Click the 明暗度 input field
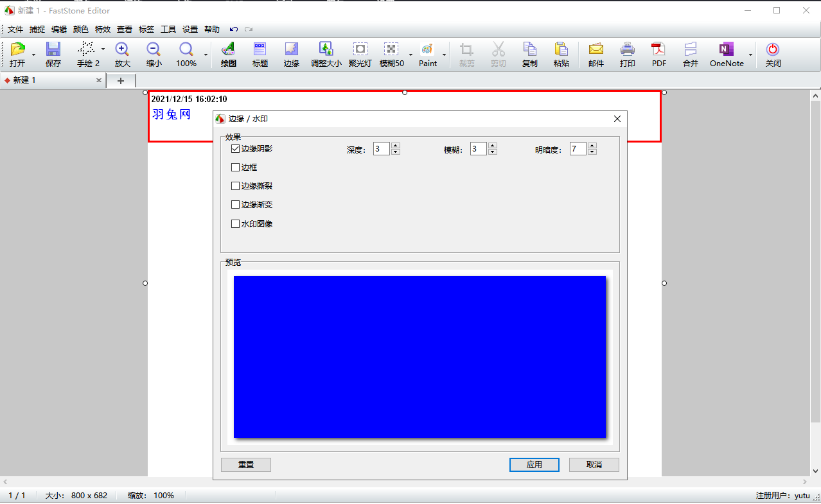 click(577, 149)
